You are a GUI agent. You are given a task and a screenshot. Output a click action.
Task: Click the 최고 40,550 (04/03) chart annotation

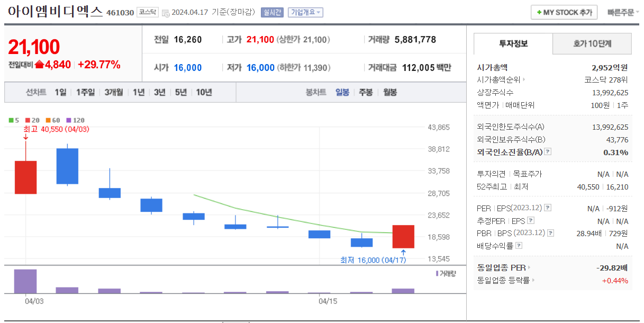tap(56, 129)
